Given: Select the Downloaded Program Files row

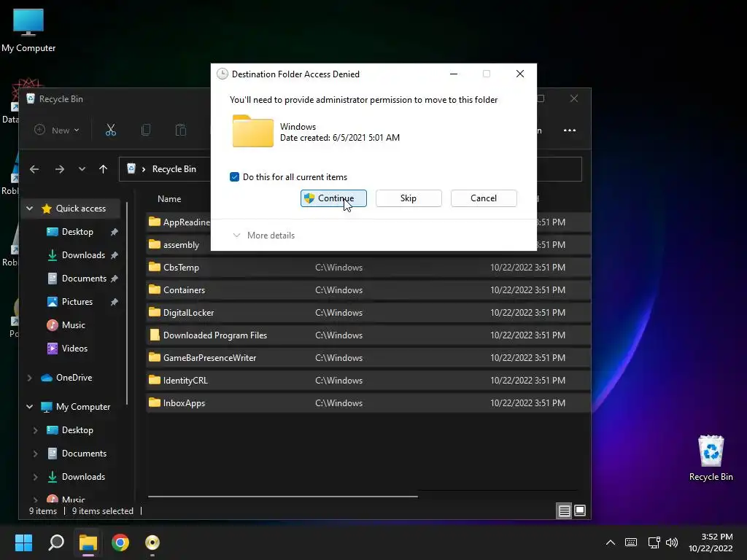Looking at the screenshot, I should tap(368, 335).
